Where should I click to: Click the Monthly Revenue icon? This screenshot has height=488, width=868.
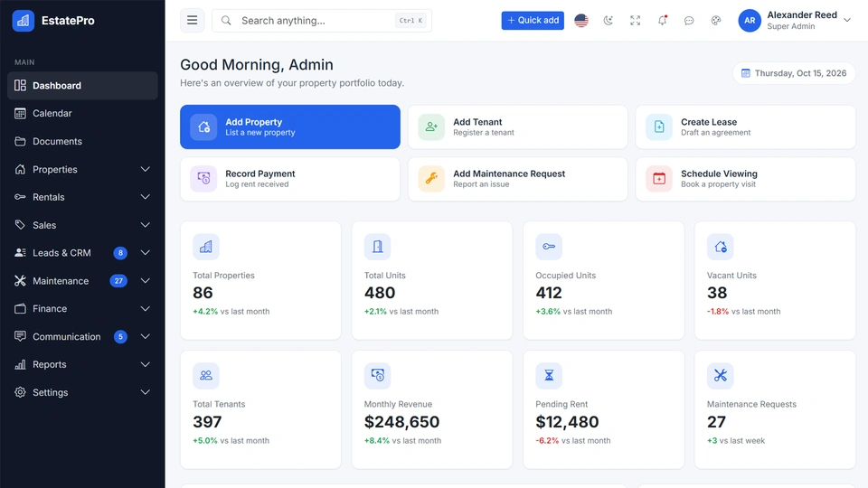(378, 376)
